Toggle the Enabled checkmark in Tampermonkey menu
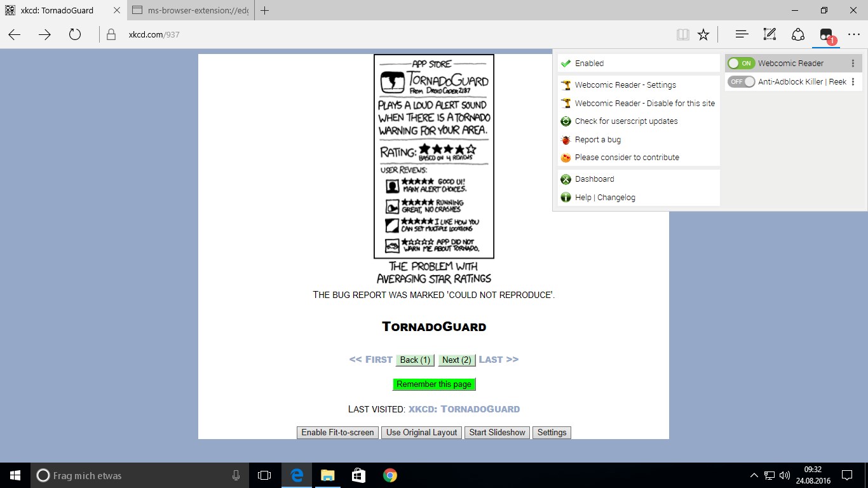The height and width of the screenshot is (488, 868). (639, 64)
